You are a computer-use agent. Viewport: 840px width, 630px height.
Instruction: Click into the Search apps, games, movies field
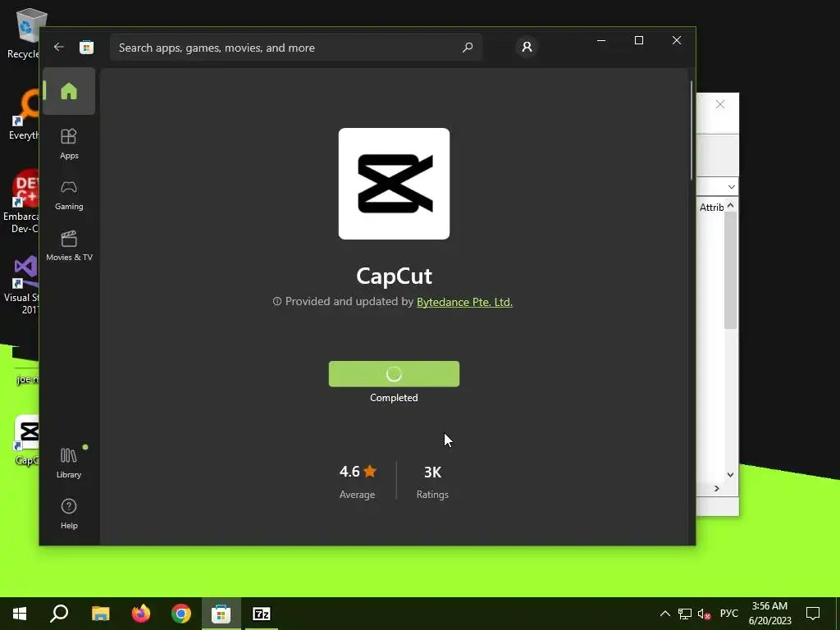(295, 47)
